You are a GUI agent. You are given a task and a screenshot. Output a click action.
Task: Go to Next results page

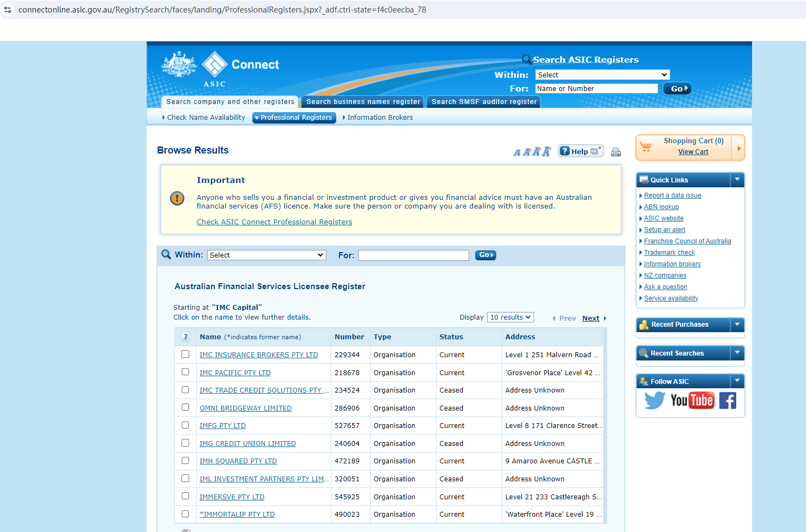pos(591,319)
